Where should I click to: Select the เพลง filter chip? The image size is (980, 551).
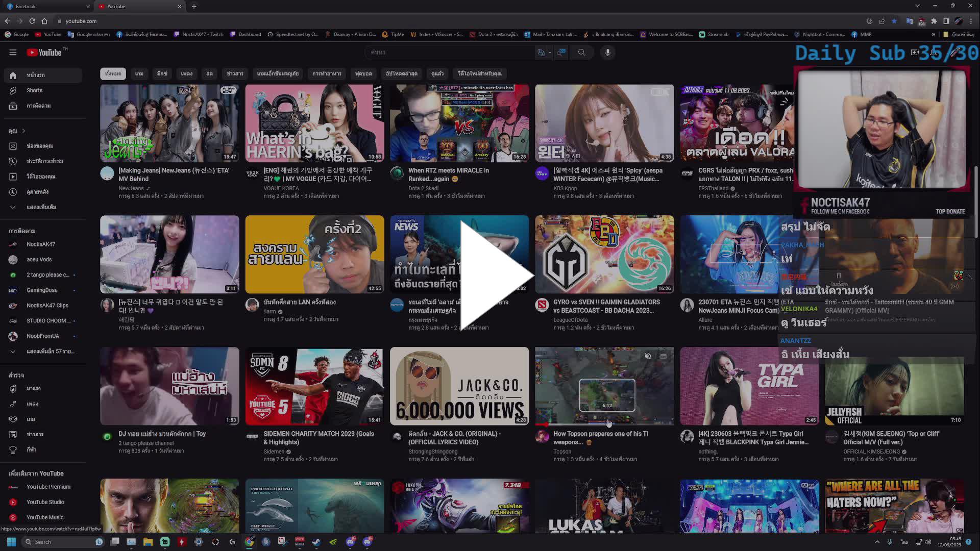click(186, 73)
